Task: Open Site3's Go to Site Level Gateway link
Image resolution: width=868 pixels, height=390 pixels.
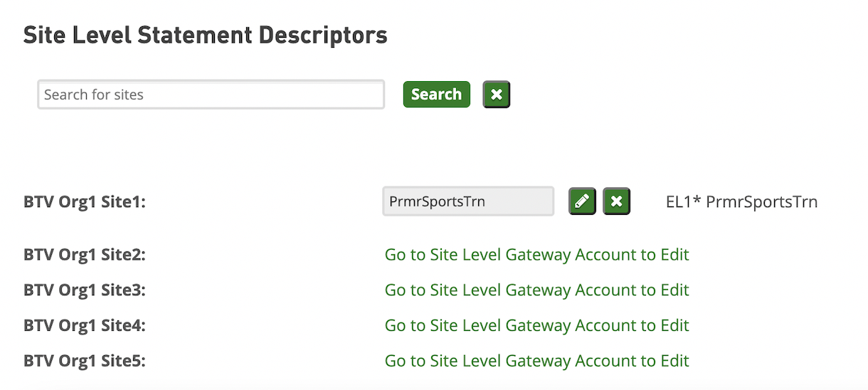Action: (x=536, y=290)
